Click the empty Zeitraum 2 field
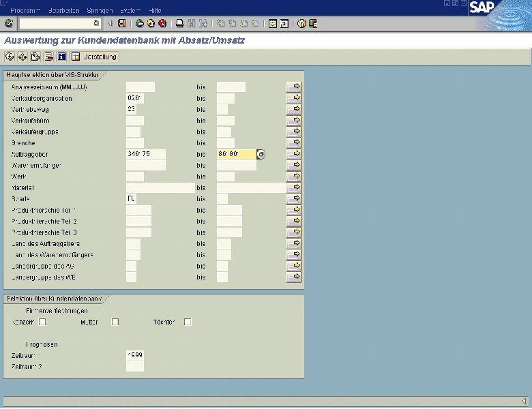Viewport: 532px width, 409px height. (x=135, y=367)
